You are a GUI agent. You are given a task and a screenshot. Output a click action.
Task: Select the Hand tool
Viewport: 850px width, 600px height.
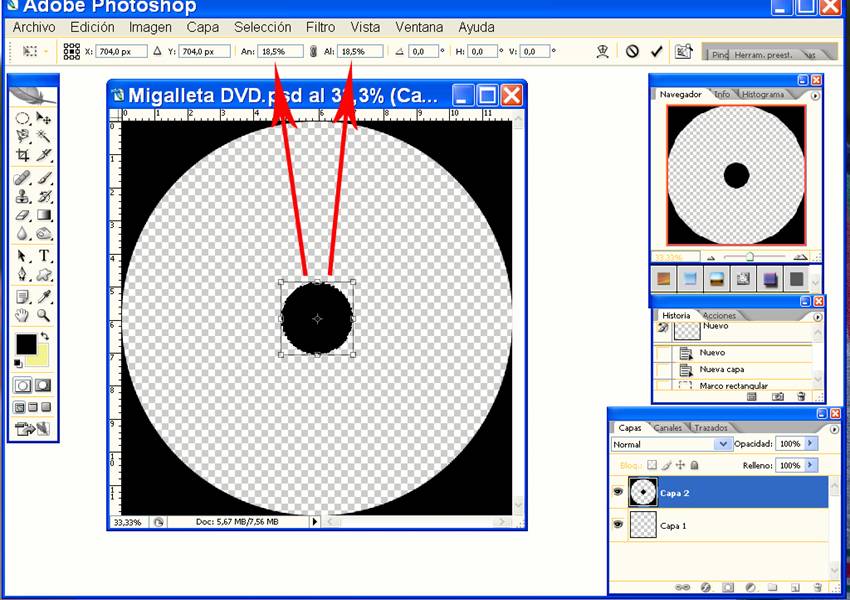point(22,315)
